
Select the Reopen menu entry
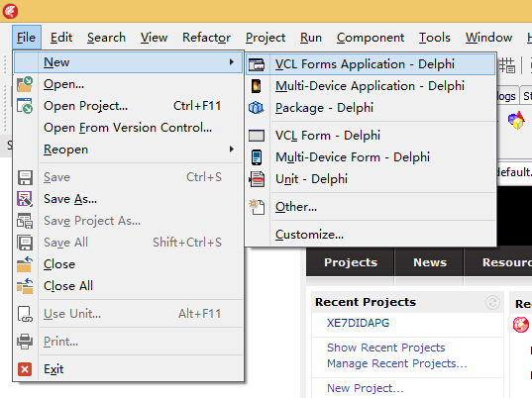pos(129,149)
